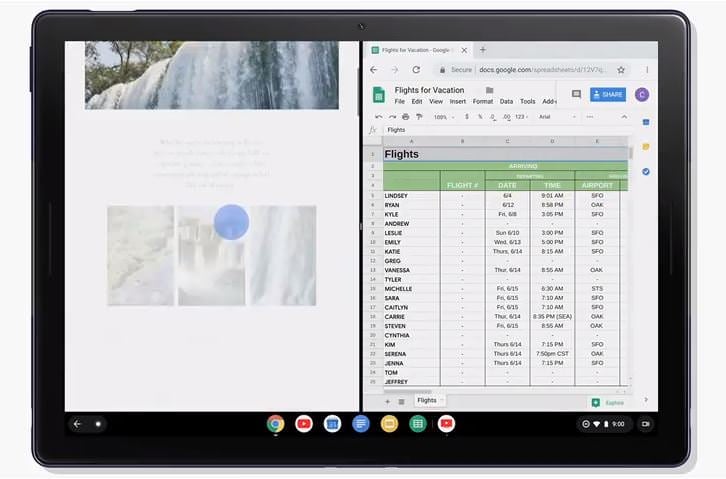The height and width of the screenshot is (479, 726).
Task: Click the Undo toolbar icon
Action: coord(378,117)
